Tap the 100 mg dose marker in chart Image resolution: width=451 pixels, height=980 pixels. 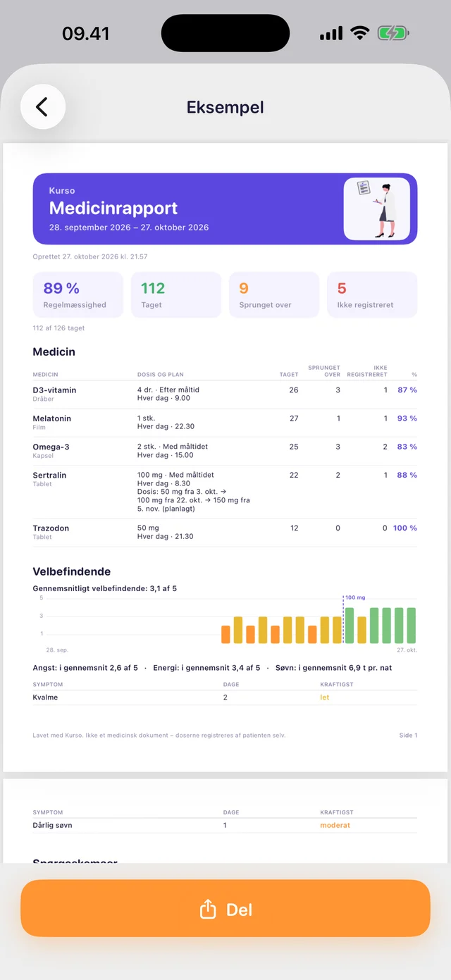point(355,597)
